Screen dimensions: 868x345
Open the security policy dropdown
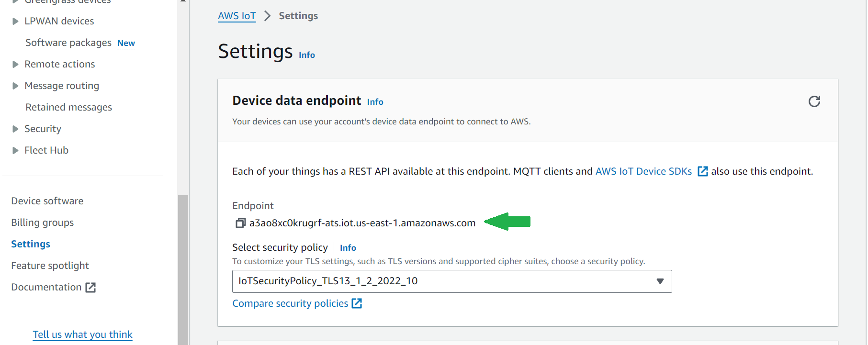(x=451, y=281)
